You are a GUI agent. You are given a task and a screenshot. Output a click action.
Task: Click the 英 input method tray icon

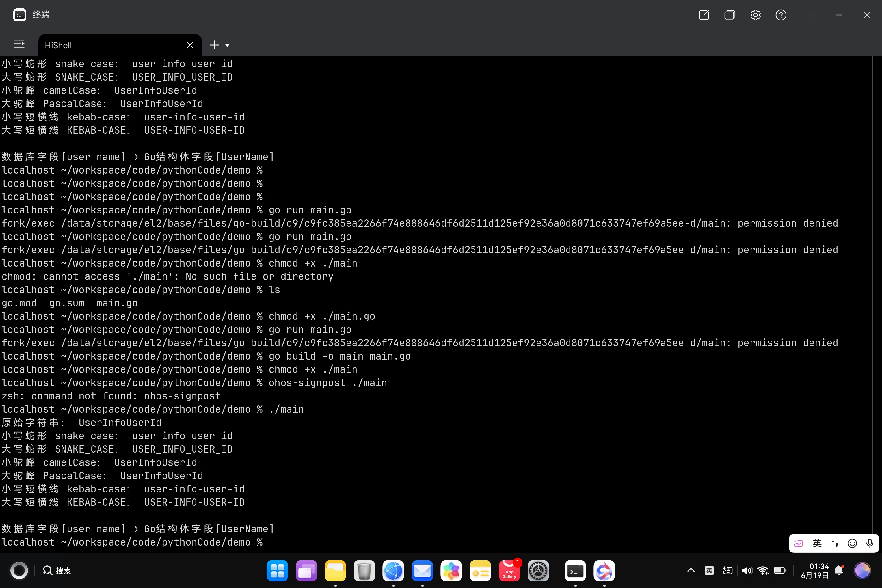[x=709, y=570]
